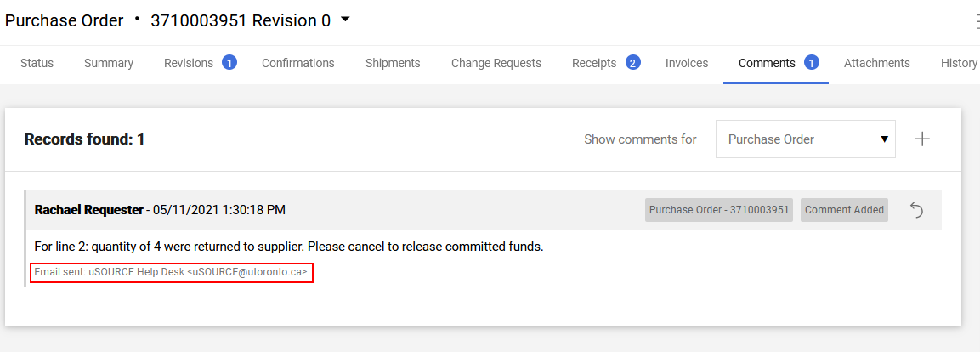The height and width of the screenshot is (352, 980).
Task: Click the reply arrow icon on comment
Action: pos(916,210)
